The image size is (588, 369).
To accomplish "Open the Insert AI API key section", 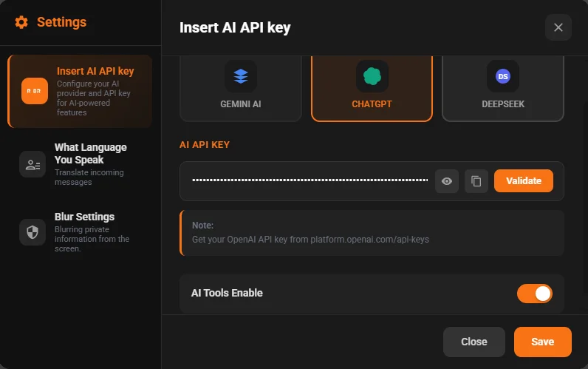I will [95, 72].
